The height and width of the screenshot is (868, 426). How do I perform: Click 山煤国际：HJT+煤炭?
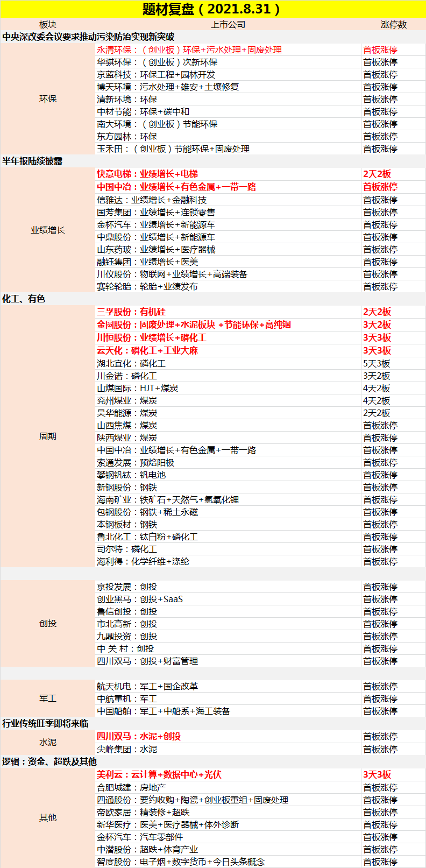coord(138,389)
